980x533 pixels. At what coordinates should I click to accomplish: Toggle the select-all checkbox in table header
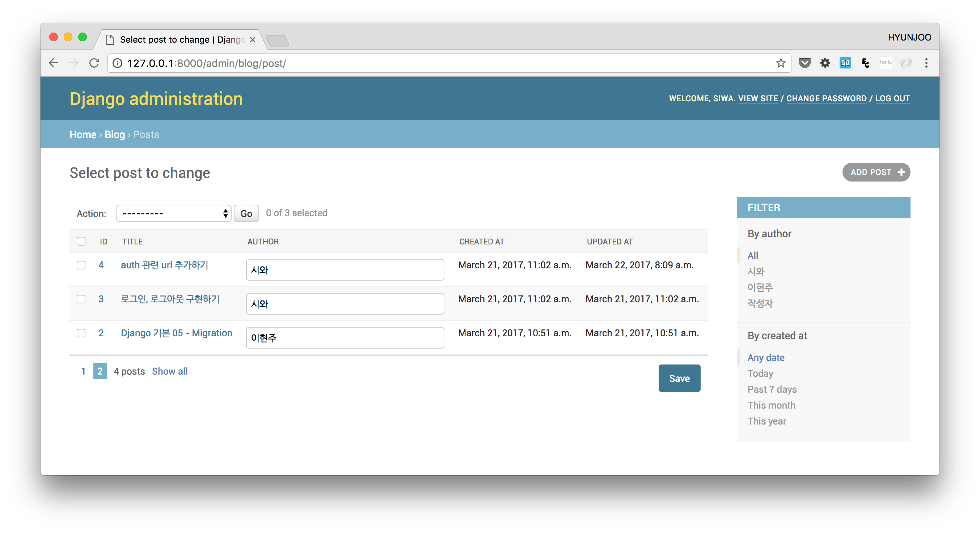[81, 242]
